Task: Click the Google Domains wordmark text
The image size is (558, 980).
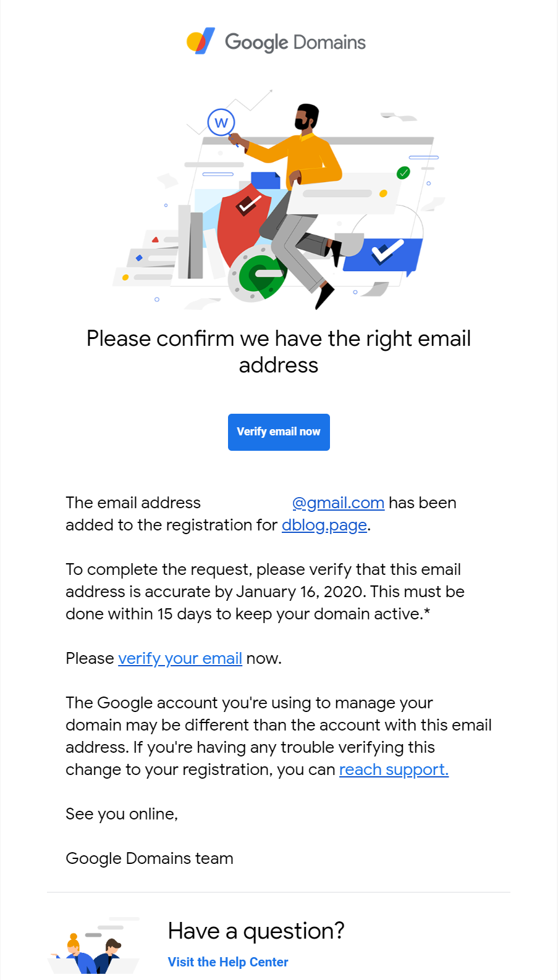Action: coord(295,42)
